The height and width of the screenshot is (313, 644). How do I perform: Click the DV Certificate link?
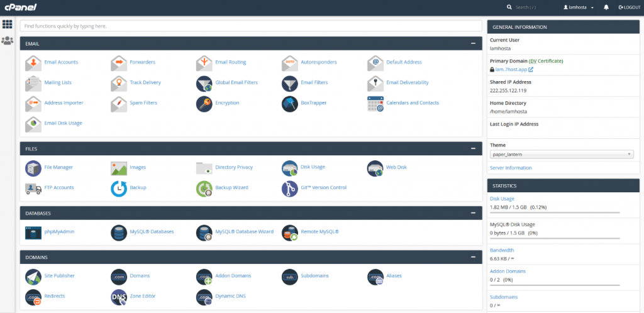[x=545, y=61]
